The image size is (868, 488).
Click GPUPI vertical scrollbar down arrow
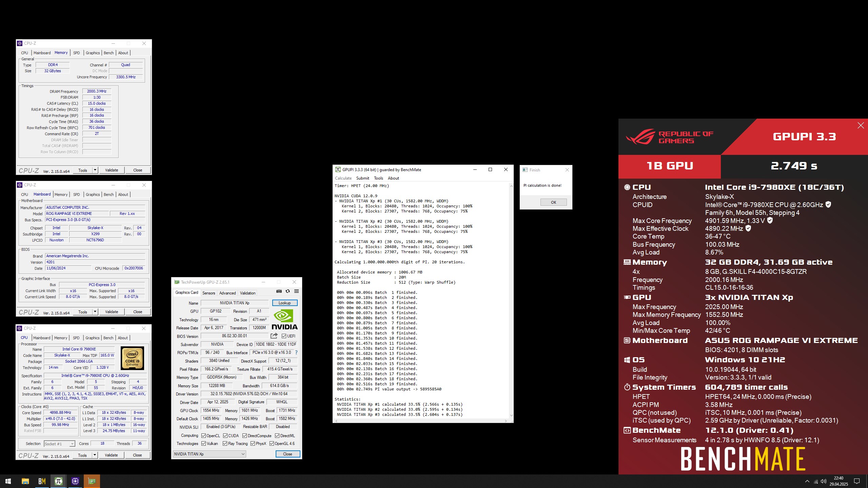pyautogui.click(x=511, y=415)
